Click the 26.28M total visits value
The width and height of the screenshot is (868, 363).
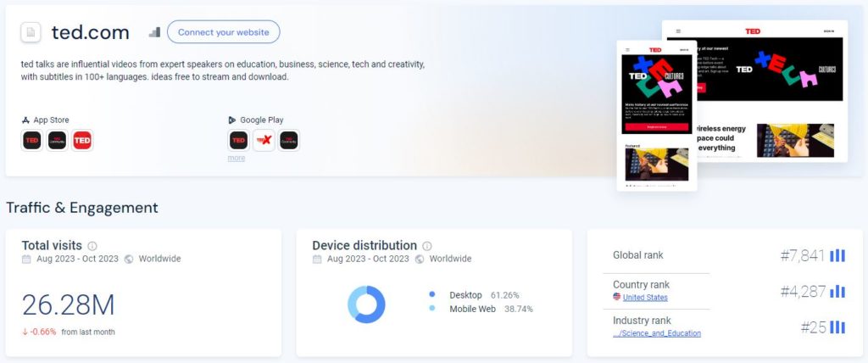[68, 305]
